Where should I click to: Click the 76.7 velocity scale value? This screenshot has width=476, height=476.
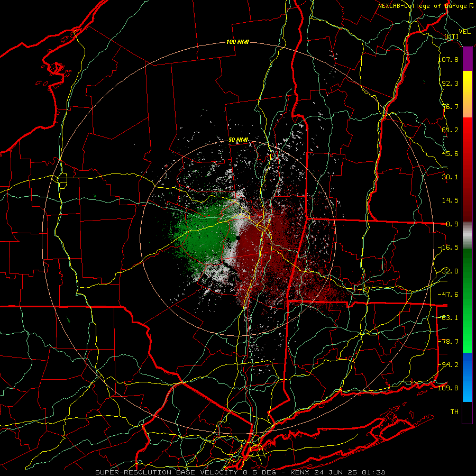tap(450, 106)
